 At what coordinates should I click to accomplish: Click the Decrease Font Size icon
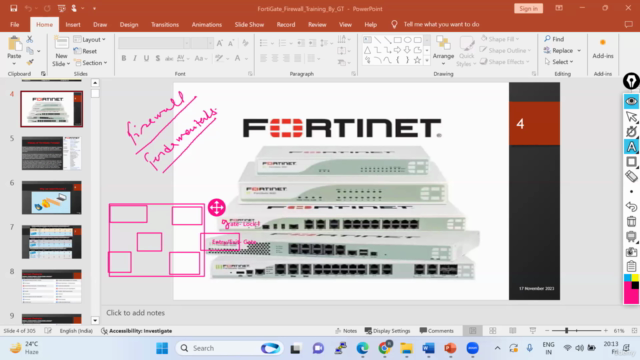click(231, 43)
